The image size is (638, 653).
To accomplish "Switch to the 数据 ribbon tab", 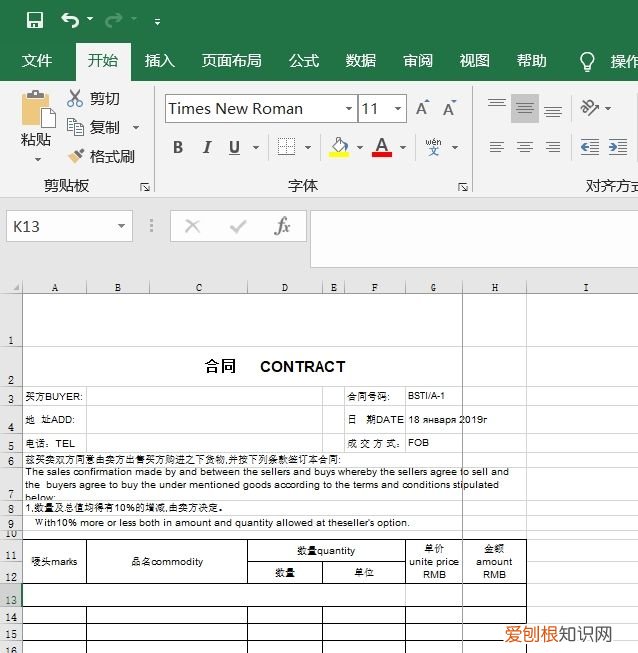I will tap(361, 61).
